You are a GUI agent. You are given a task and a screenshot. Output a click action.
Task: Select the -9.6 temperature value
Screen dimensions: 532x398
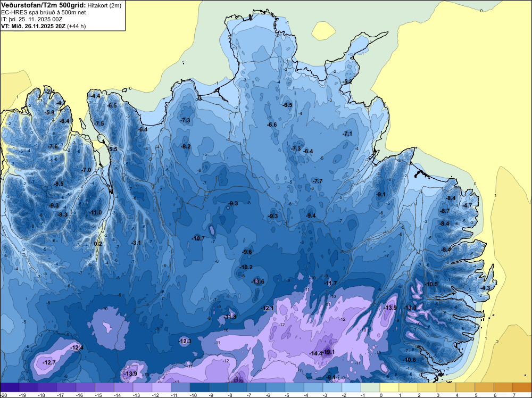[x=247, y=252]
